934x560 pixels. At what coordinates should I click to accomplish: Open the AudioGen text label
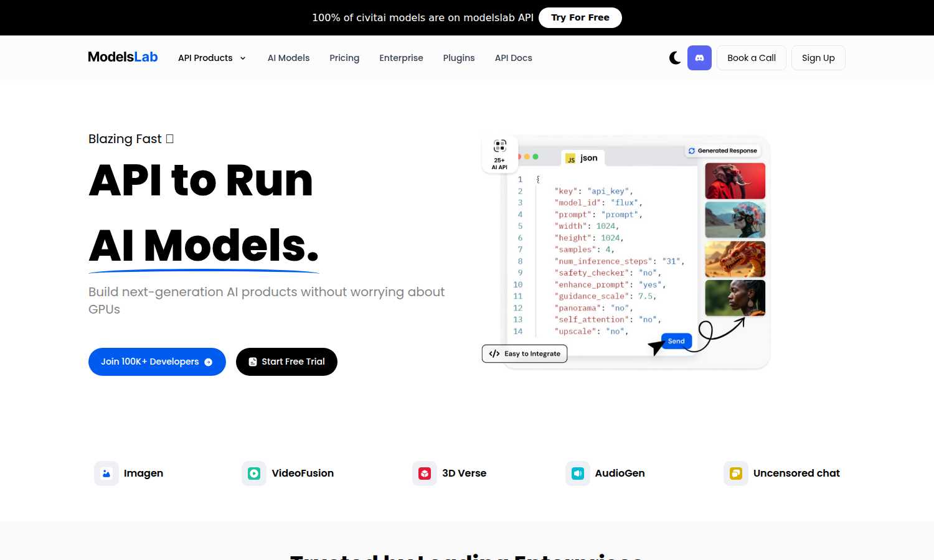[x=620, y=474]
